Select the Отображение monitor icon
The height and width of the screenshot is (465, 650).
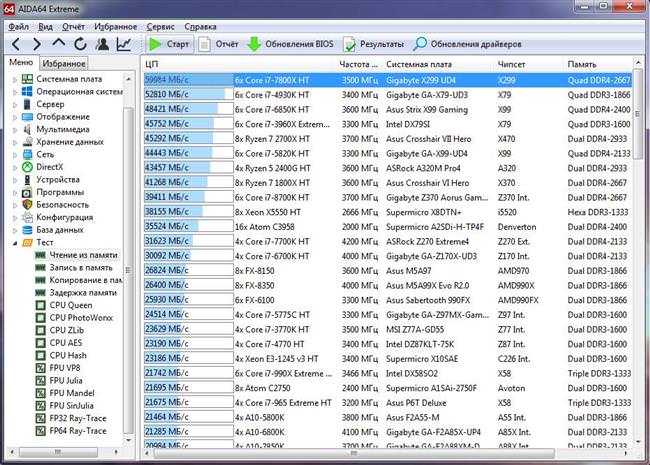27,116
